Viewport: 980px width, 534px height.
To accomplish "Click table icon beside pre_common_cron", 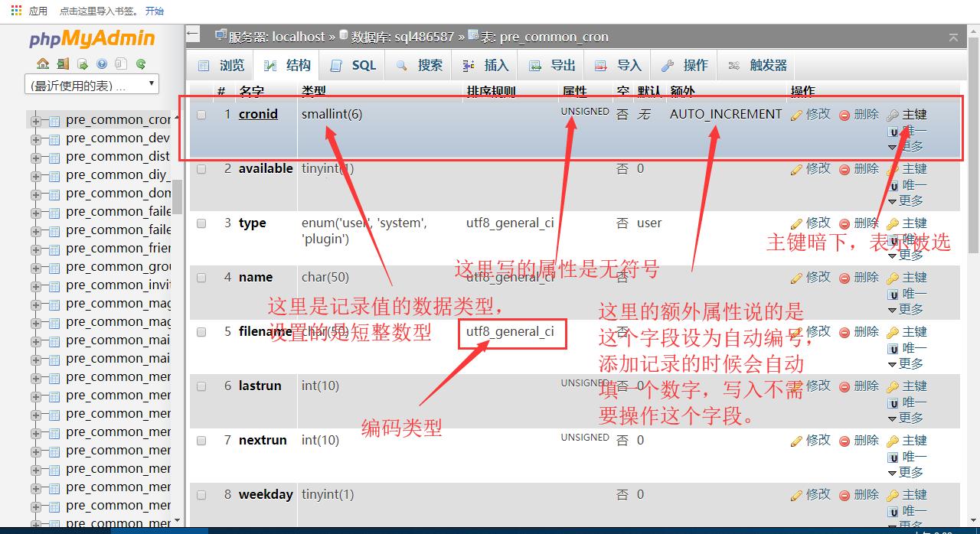I will (54, 121).
